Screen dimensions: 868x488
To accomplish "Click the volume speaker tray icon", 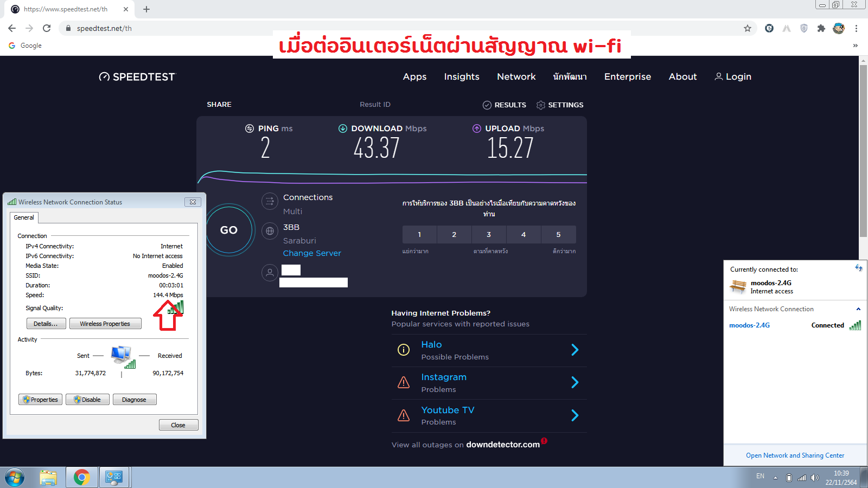I will 814,478.
